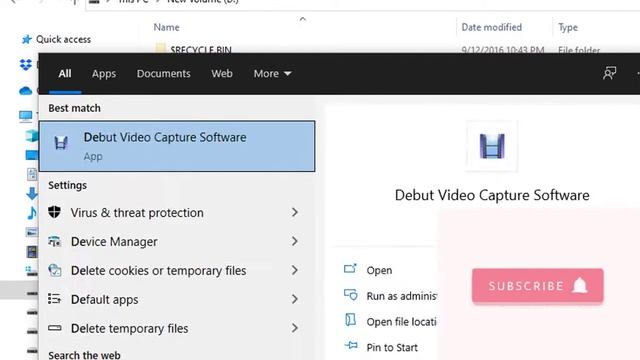Click the Pictures icon in Explorer sidebar

32,232
